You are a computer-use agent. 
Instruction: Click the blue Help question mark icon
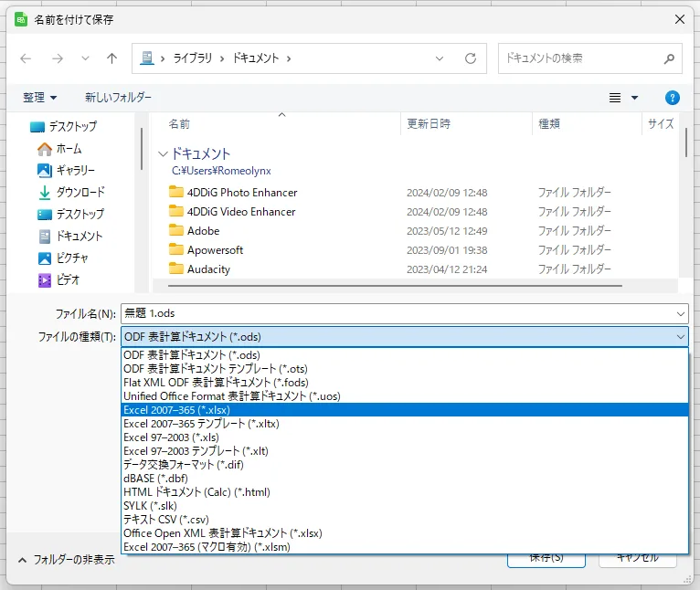pos(673,98)
